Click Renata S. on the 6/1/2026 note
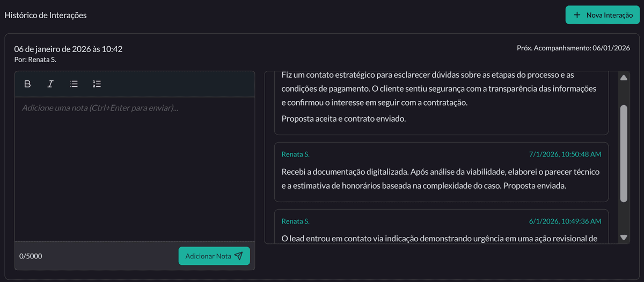The image size is (644, 282). pyautogui.click(x=295, y=221)
